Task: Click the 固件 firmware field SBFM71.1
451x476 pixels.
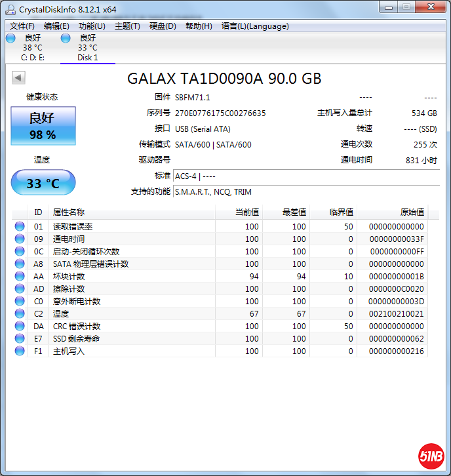Action: click(193, 97)
